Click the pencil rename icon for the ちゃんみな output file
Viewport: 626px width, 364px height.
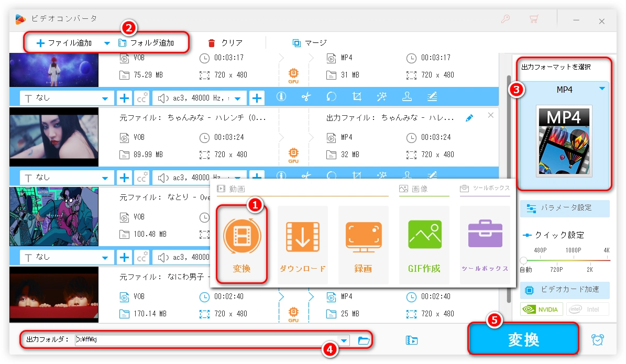pos(470,118)
